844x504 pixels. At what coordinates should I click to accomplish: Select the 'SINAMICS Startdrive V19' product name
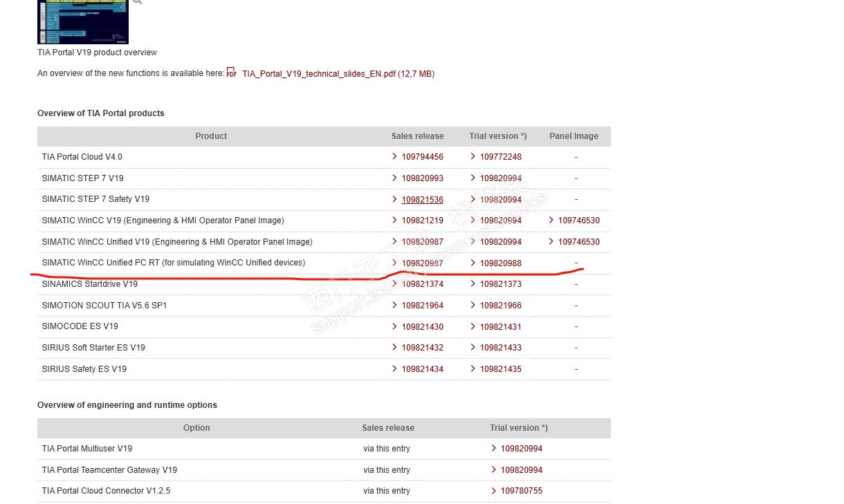point(89,284)
